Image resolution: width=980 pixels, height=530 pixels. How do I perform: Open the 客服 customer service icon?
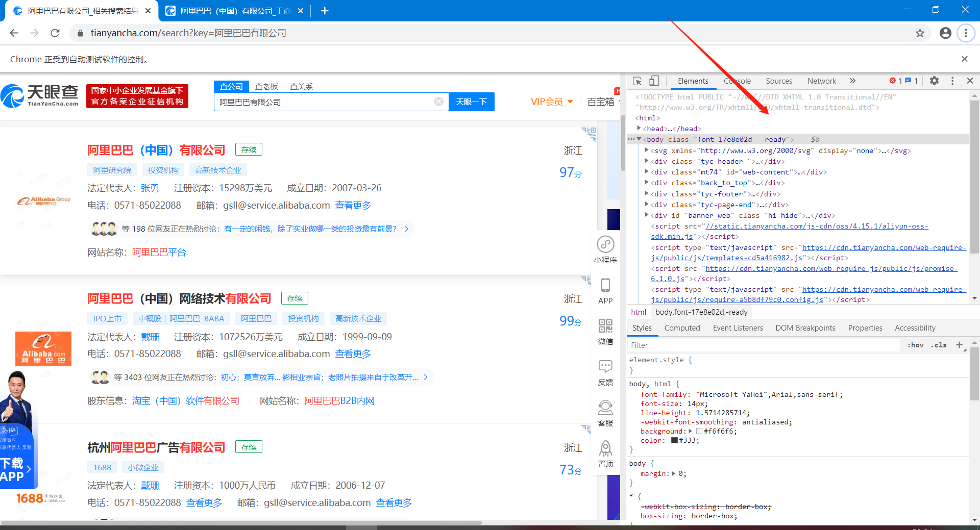coord(605,413)
